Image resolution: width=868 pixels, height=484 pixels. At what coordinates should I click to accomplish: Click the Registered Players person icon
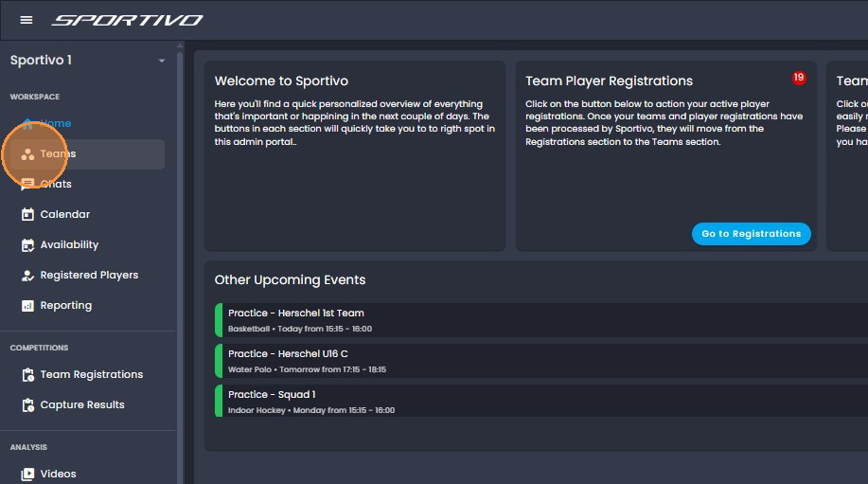coord(27,276)
